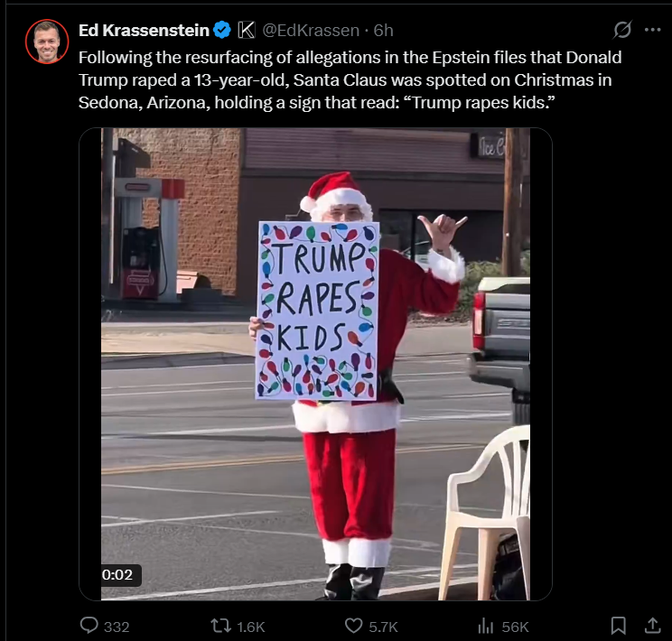Open the three-dot more options menu
The width and height of the screenshot is (672, 641).
[652, 30]
